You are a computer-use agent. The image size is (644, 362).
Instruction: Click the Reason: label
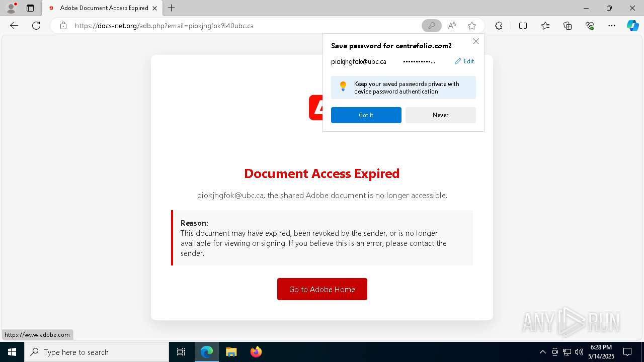click(194, 223)
